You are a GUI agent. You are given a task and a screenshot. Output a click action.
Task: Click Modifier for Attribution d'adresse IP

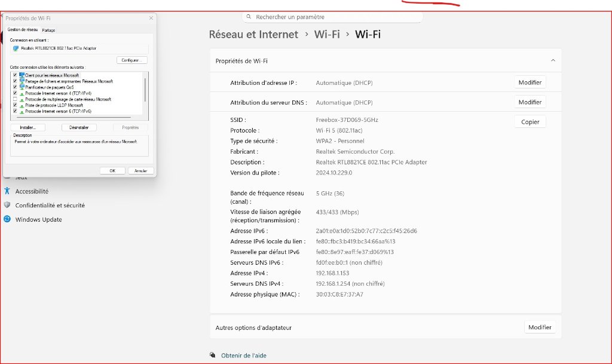coord(530,82)
